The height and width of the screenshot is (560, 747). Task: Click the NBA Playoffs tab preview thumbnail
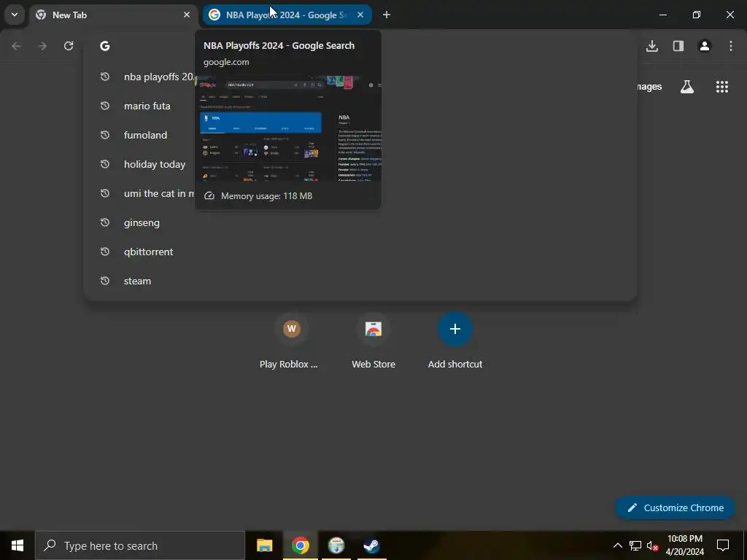point(288,128)
